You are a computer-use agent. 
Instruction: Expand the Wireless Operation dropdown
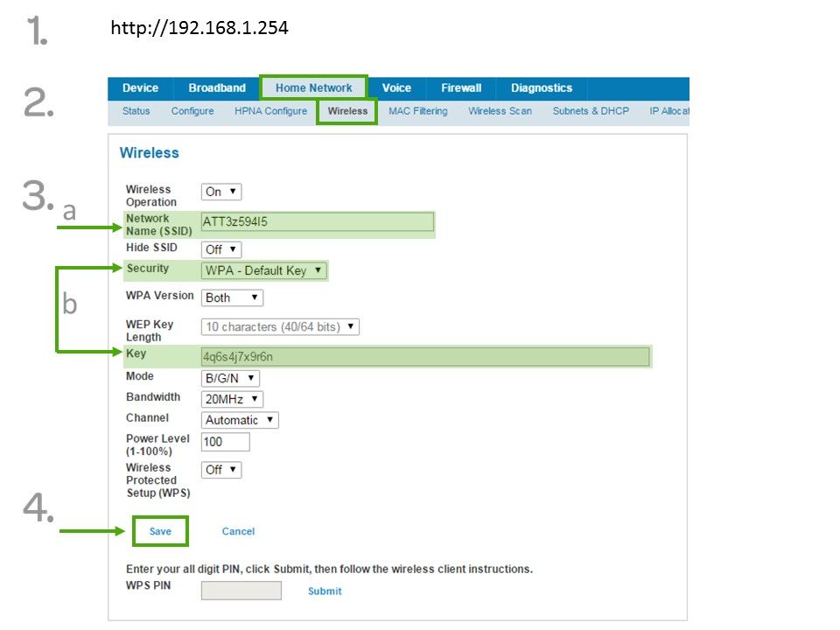[x=221, y=192]
